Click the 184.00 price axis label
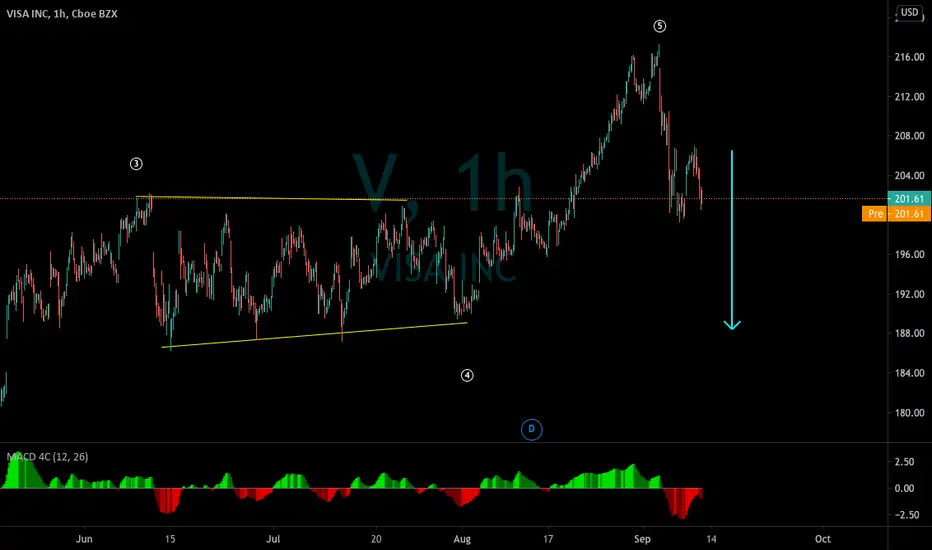This screenshot has width=932, height=550. (x=909, y=373)
